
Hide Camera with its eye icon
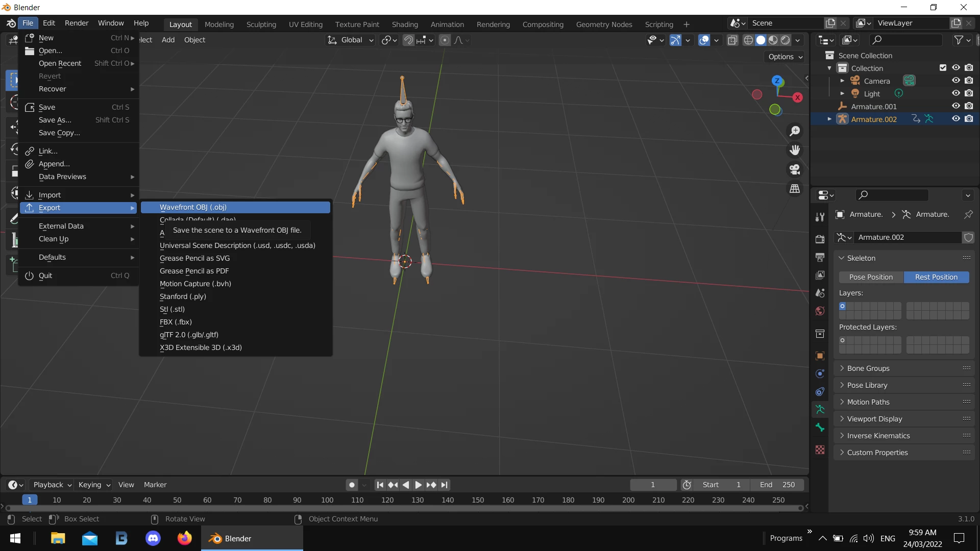pyautogui.click(x=955, y=81)
